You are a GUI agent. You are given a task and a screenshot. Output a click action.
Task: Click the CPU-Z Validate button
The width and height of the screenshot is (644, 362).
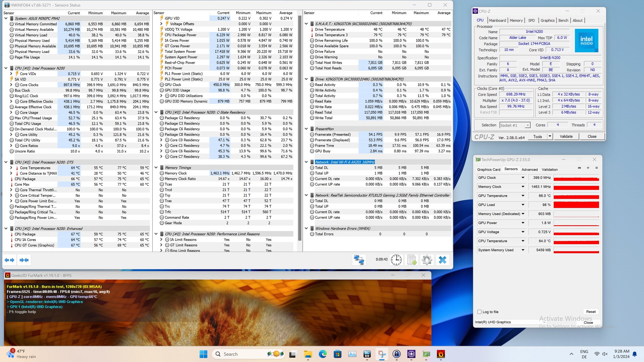pos(566,136)
